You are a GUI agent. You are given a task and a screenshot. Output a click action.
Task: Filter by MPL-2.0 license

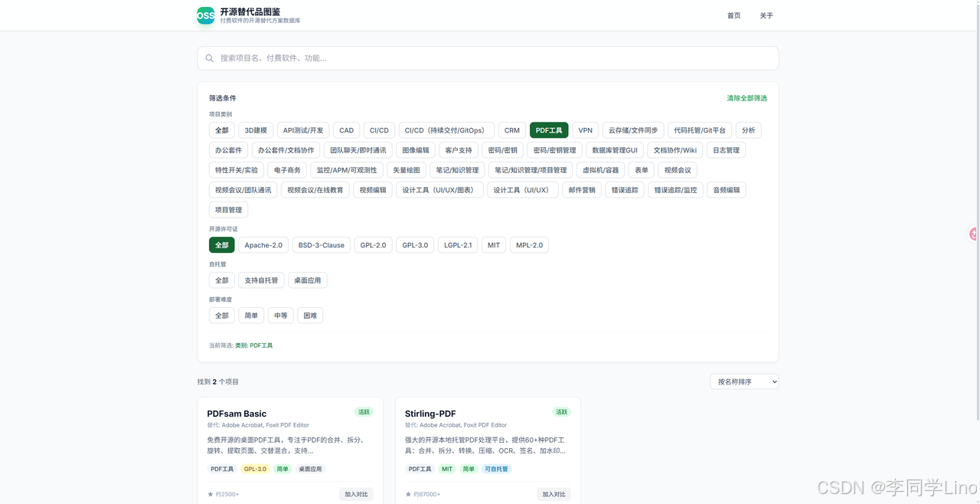(x=529, y=245)
